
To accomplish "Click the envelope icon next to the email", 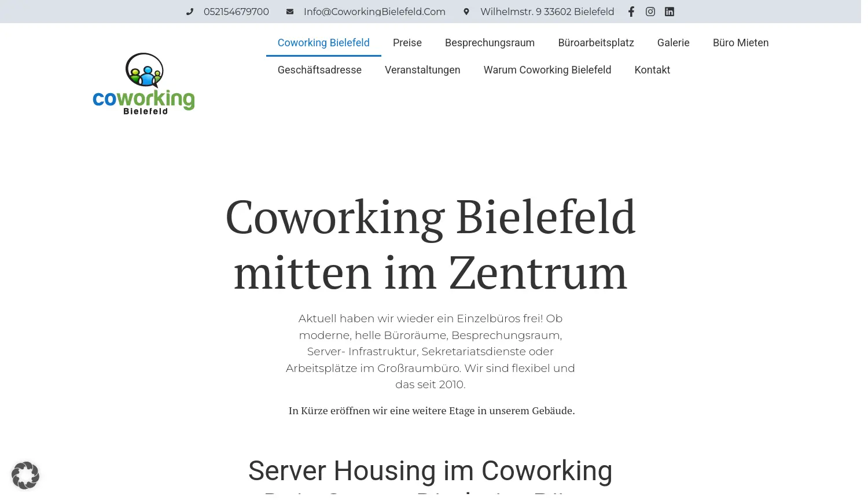I will click(x=289, y=12).
